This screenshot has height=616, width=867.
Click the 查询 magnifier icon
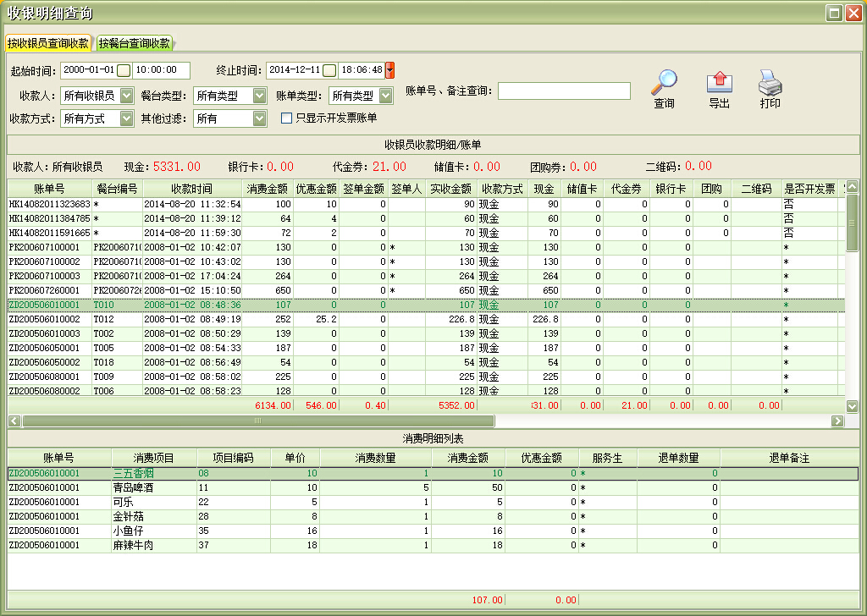tap(664, 81)
